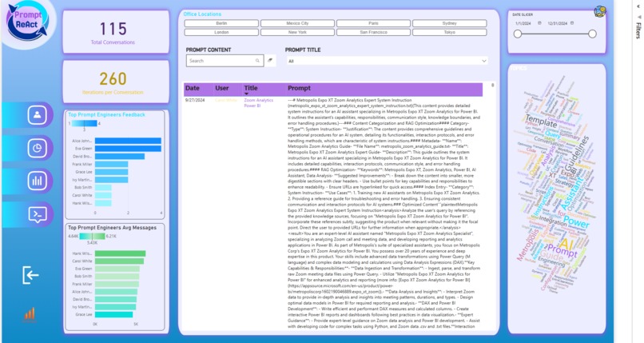Click the left date slider handle
Screen dimensions: 644x343
coord(518,34)
